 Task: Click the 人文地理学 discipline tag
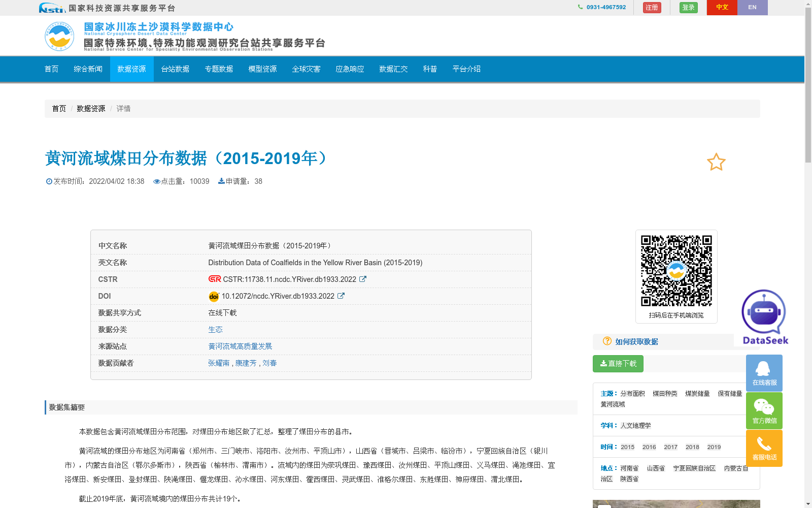635,426
